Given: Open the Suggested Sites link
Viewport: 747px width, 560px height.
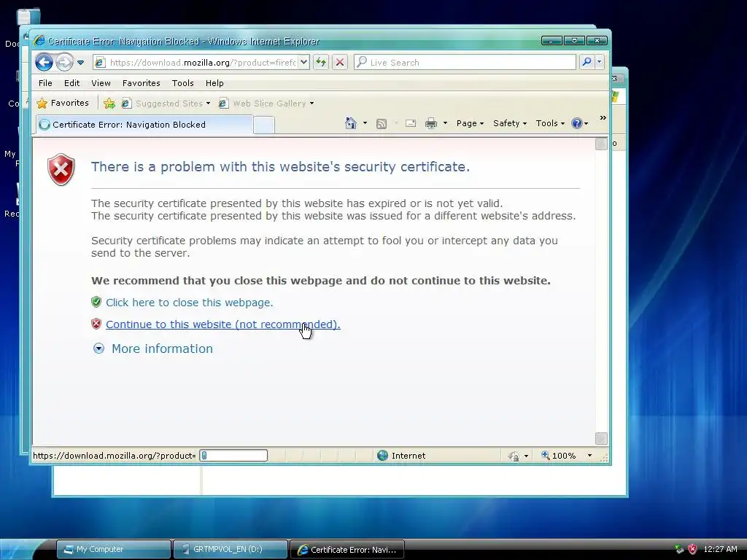Looking at the screenshot, I should tap(166, 104).
